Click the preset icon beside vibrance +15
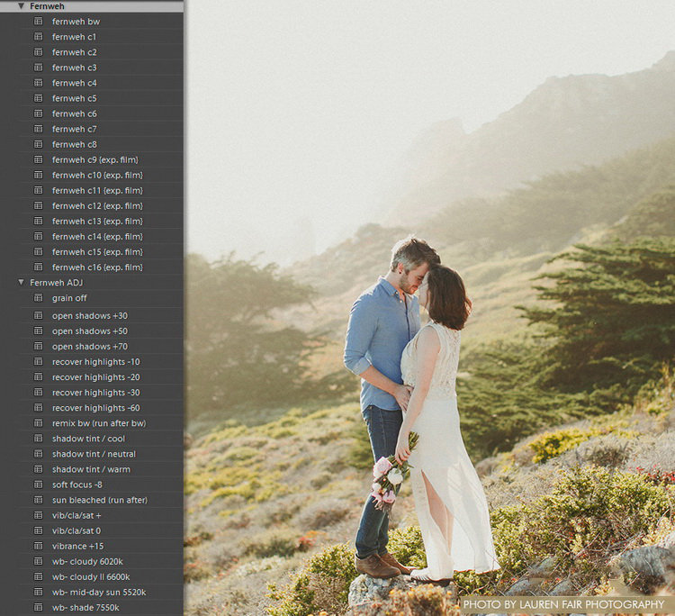This screenshot has height=616, width=675. coord(39,546)
